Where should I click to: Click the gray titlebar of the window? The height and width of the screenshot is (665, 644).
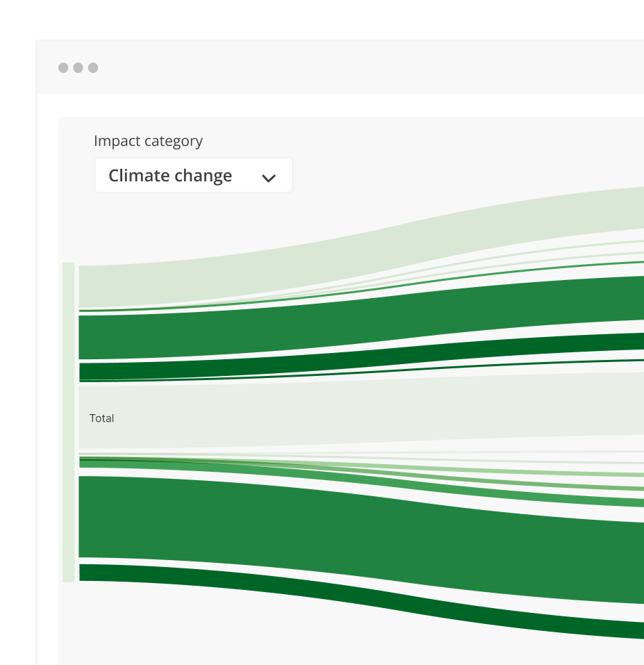[x=347, y=67]
